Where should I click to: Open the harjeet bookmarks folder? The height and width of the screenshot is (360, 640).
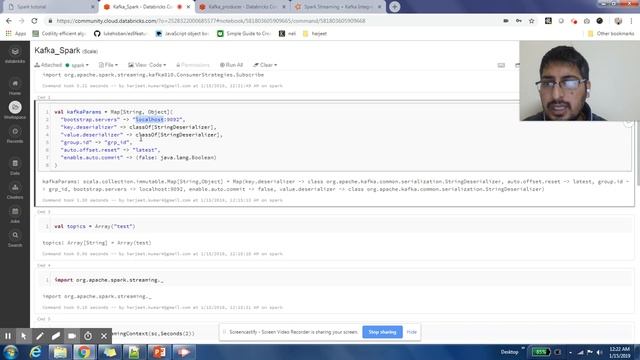point(315,33)
